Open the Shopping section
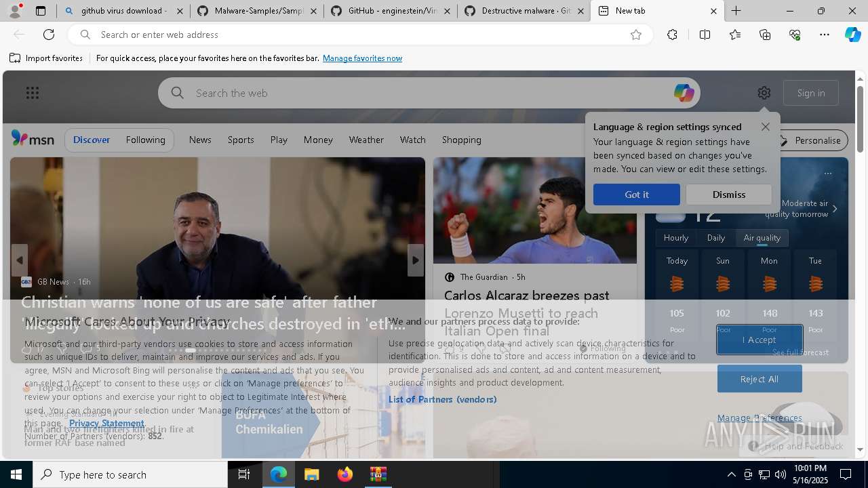The image size is (868, 488). pyautogui.click(x=462, y=140)
